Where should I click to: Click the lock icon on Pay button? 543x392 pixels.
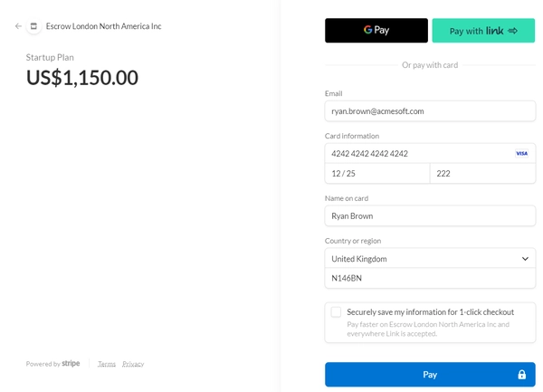point(521,374)
